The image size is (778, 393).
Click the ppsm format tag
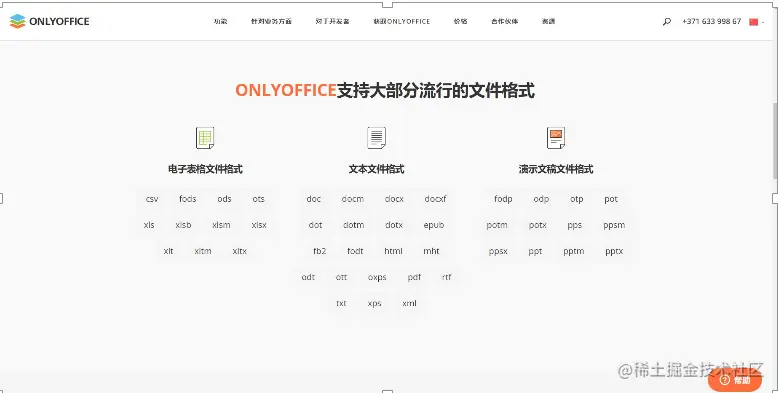[x=614, y=225]
